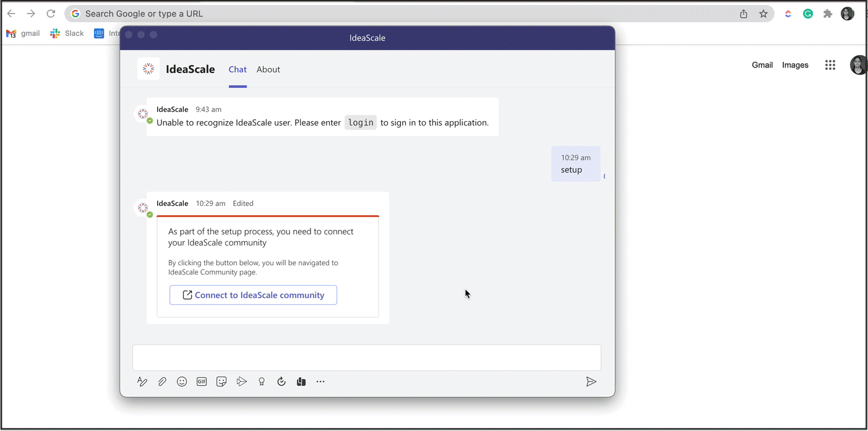This screenshot has height=431, width=868.
Task: Click Connect to IdeaScale community button
Action: pos(253,295)
